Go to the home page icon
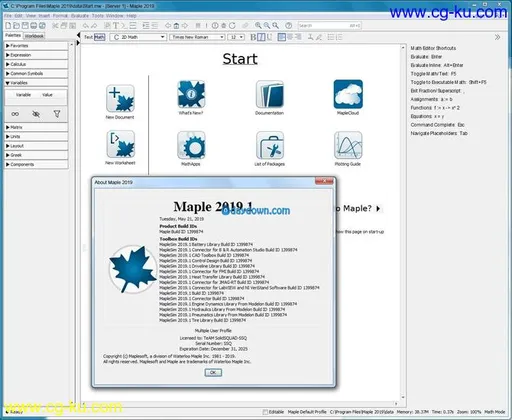The height and width of the screenshot is (420, 512). [x=176, y=26]
